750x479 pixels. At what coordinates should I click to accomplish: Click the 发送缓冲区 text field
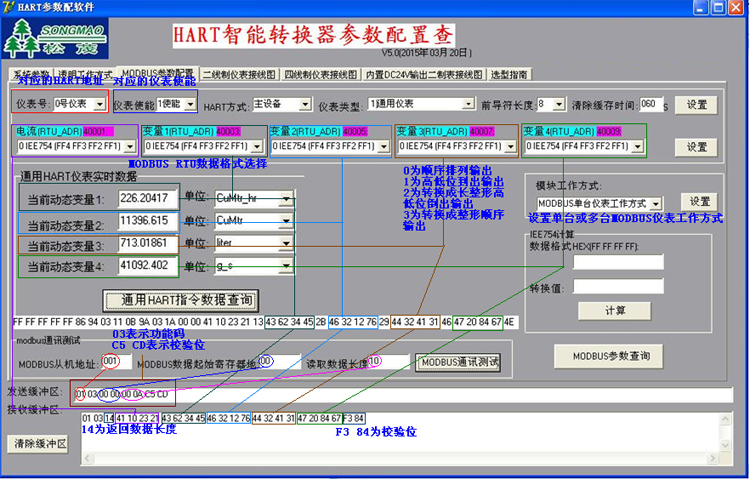[403, 395]
